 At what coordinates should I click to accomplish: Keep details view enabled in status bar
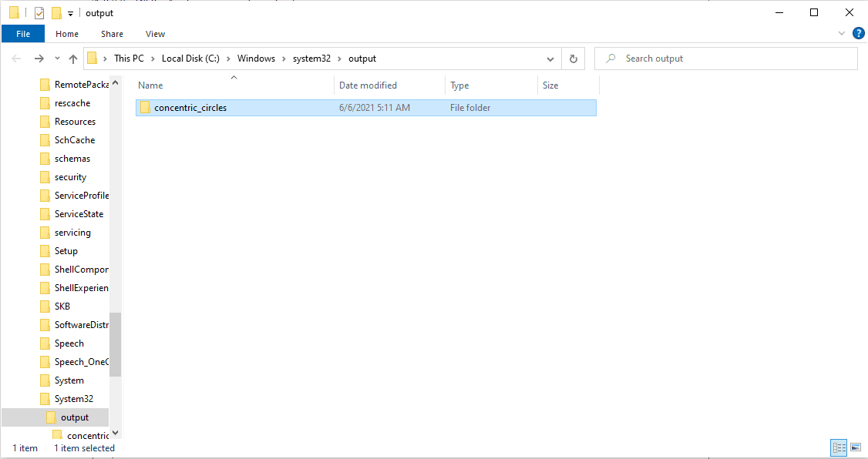(x=839, y=447)
